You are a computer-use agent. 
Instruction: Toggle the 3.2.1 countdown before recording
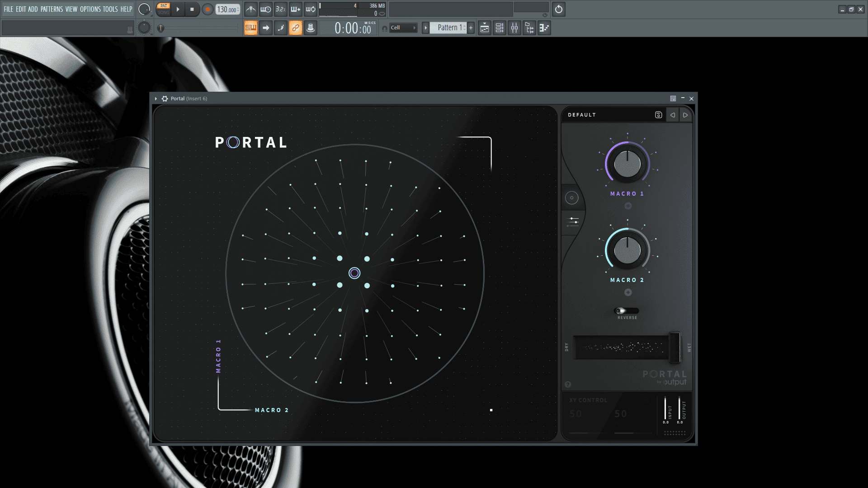(281, 9)
